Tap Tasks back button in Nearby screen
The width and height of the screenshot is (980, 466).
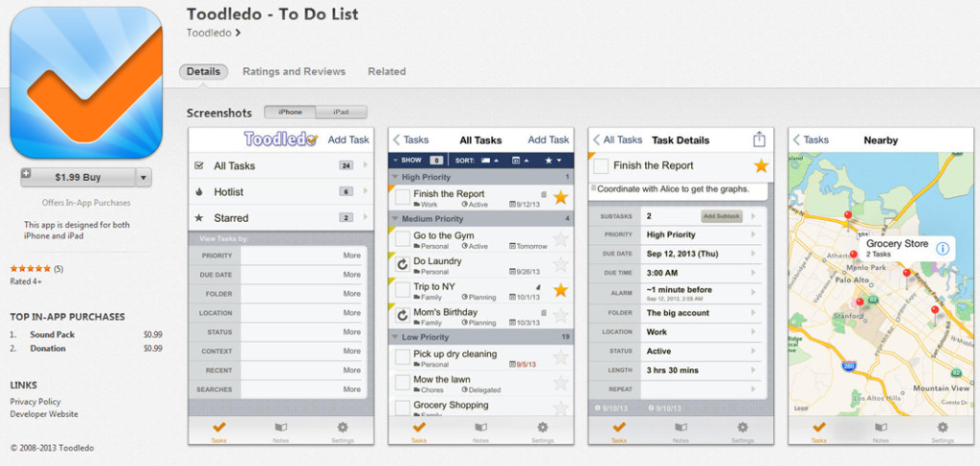click(x=811, y=140)
